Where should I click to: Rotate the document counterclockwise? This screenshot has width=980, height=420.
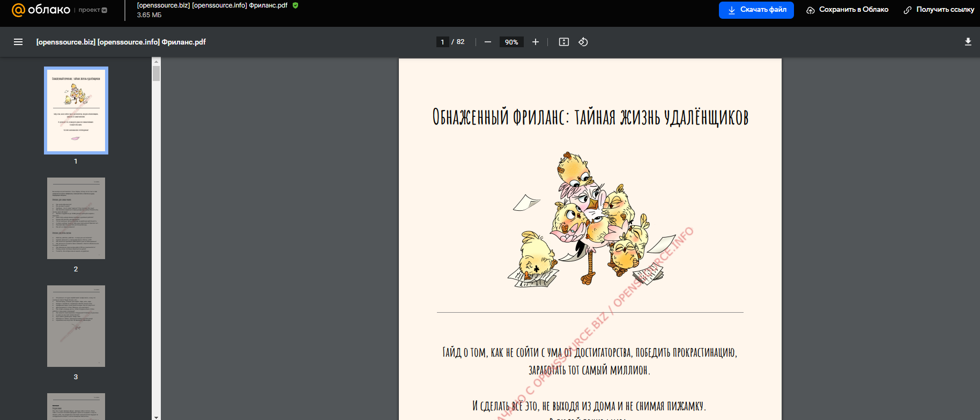(x=583, y=42)
